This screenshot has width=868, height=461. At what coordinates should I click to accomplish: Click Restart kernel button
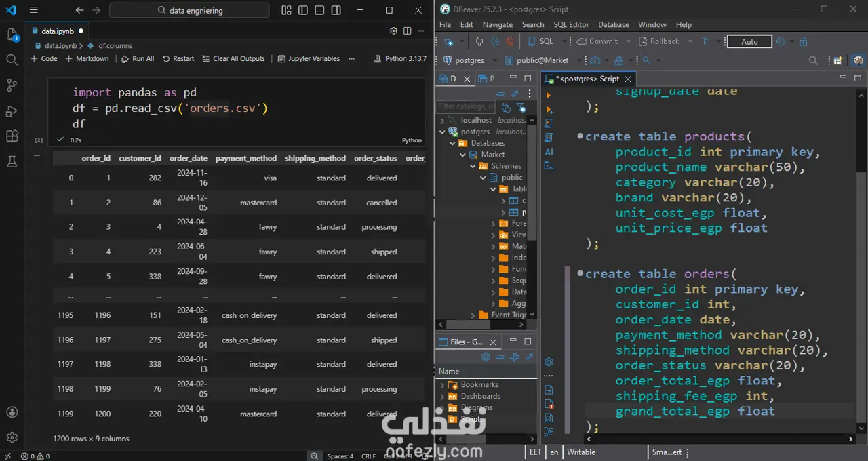pos(178,58)
